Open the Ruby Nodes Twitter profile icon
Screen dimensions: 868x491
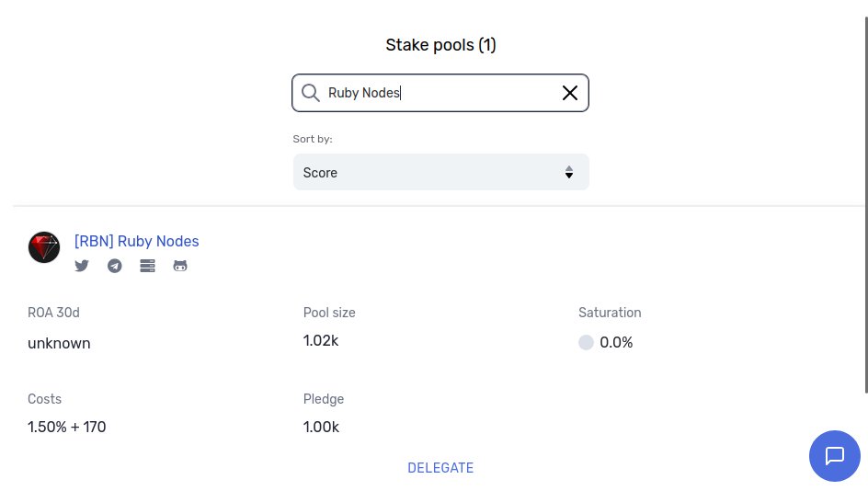tap(82, 266)
